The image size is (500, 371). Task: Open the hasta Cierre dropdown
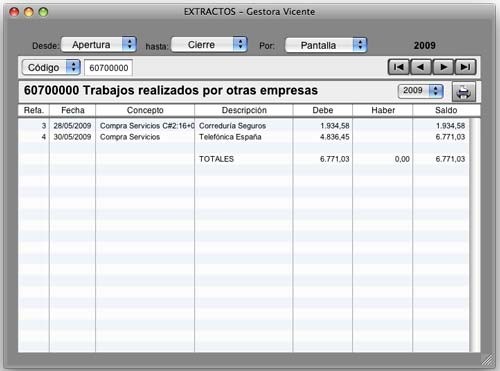209,44
